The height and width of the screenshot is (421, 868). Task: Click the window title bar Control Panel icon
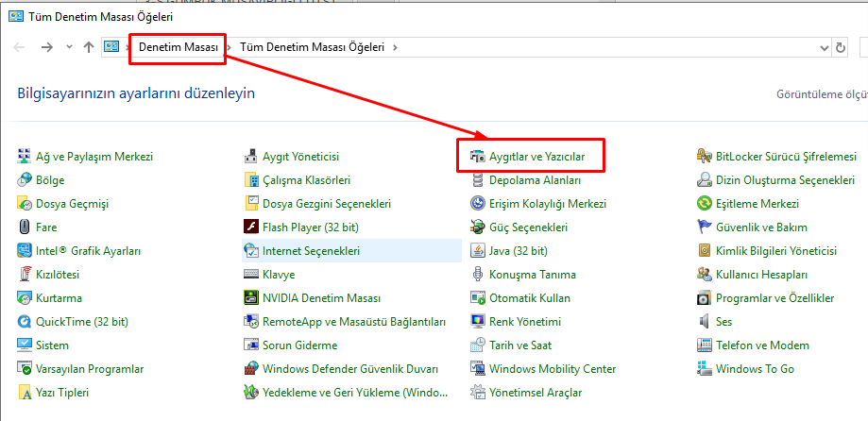[x=16, y=17]
